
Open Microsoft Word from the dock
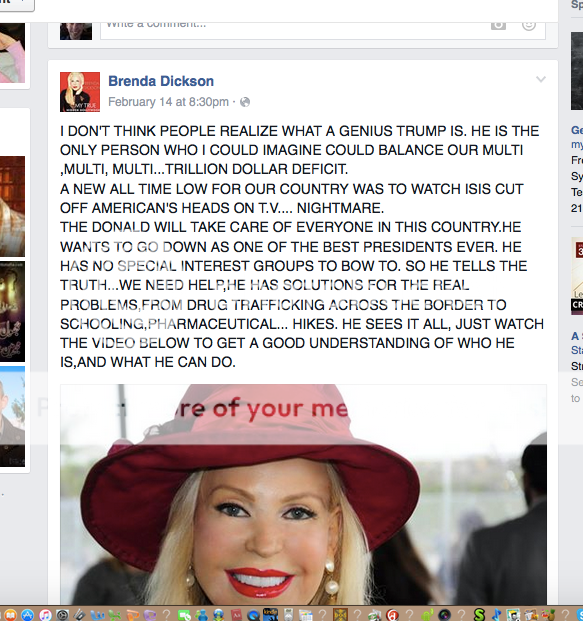click(97, 615)
